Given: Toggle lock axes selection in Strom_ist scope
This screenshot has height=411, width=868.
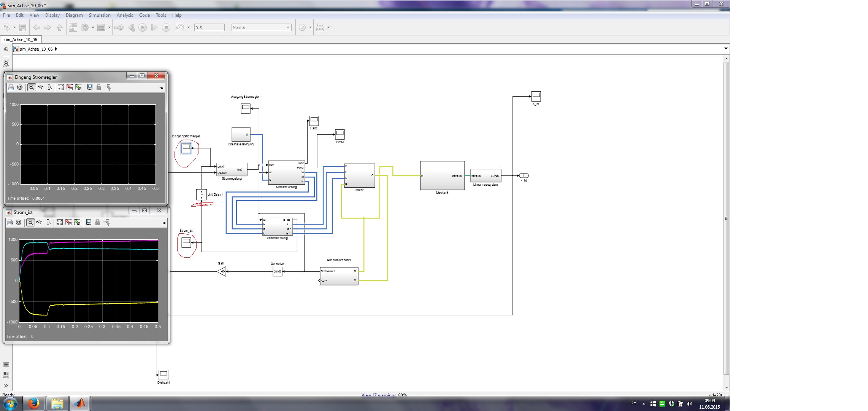Looking at the screenshot, I should point(97,223).
